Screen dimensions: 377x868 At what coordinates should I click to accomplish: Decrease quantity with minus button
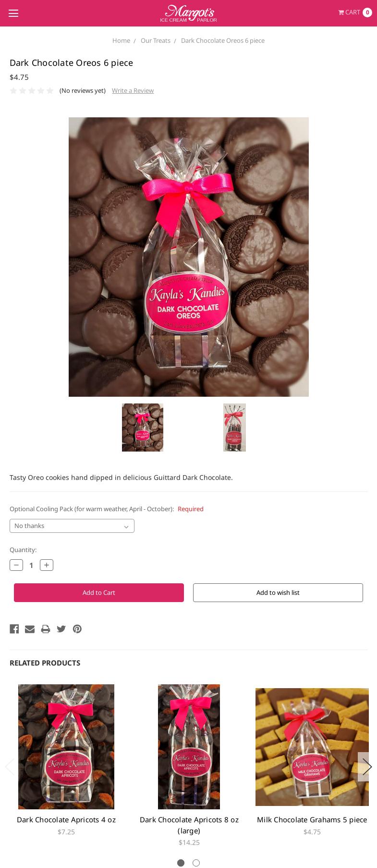click(x=16, y=565)
